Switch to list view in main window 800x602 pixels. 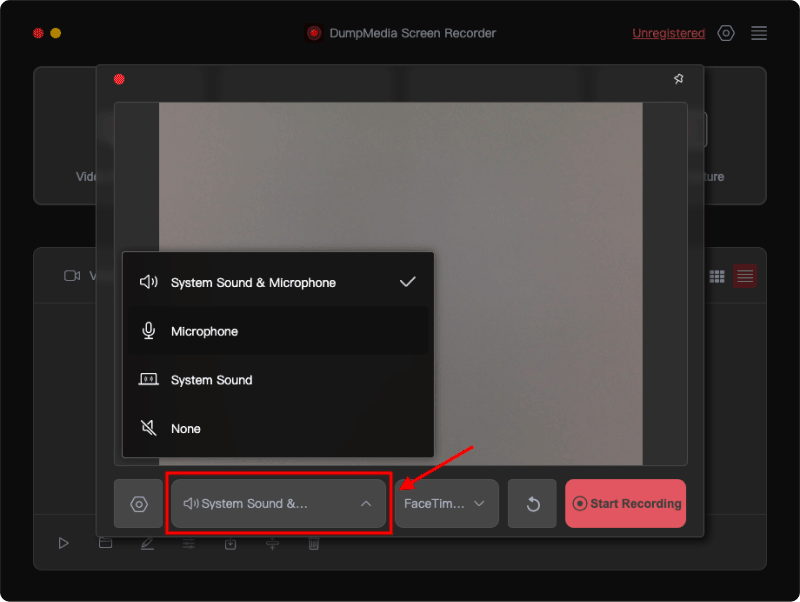745,276
